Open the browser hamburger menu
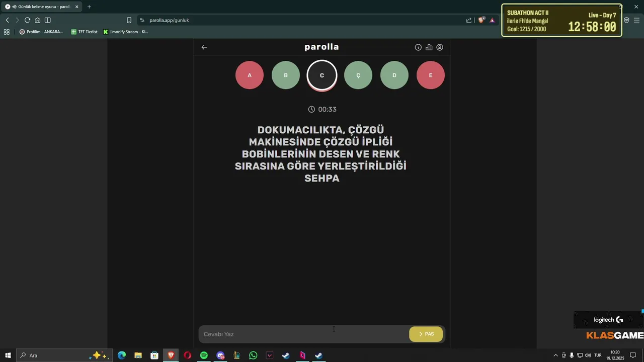The width and height of the screenshot is (644, 362). click(636, 20)
